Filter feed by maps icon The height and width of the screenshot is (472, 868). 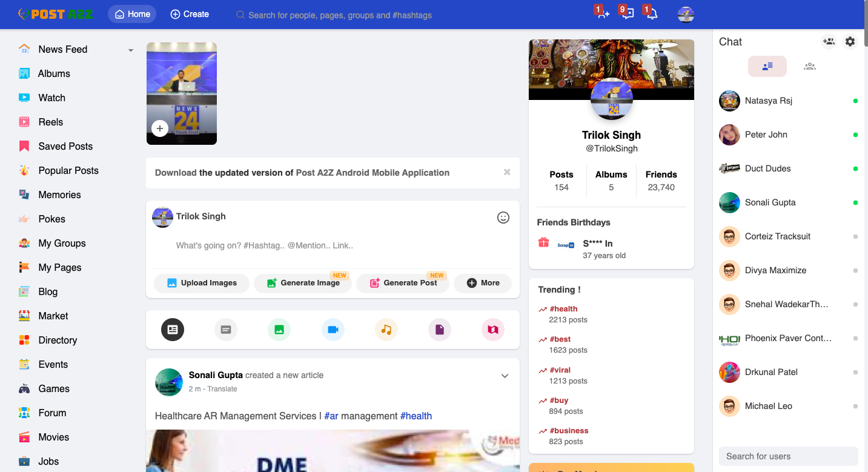tap(493, 330)
